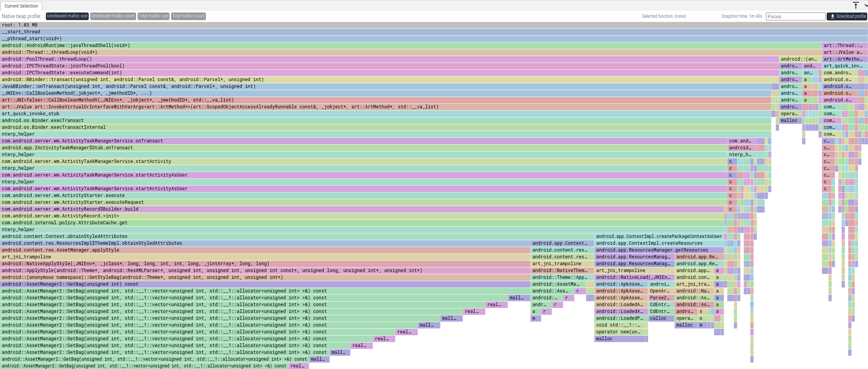Select the AssetManager2::GetBag(unsigned int) const frame
The image size is (868, 369).
(152, 284)
